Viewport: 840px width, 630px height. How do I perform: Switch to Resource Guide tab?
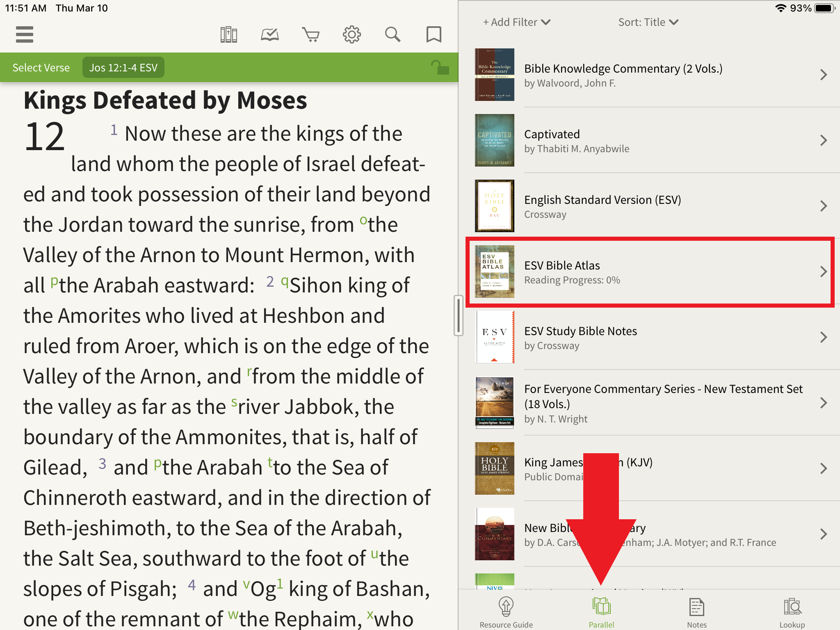click(506, 612)
